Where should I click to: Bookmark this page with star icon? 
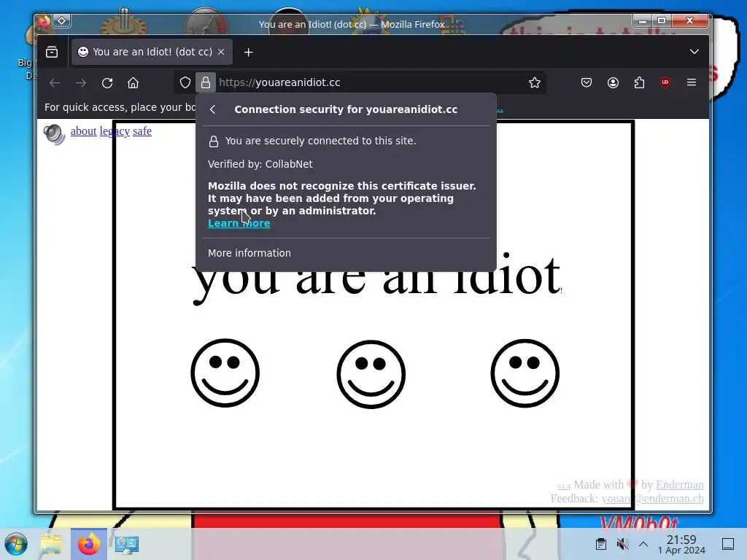[535, 82]
